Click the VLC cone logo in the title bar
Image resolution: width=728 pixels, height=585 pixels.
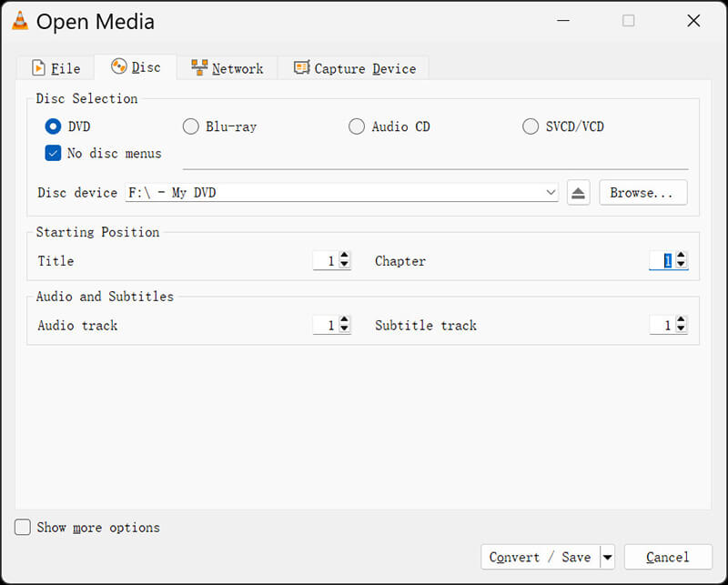(19, 20)
